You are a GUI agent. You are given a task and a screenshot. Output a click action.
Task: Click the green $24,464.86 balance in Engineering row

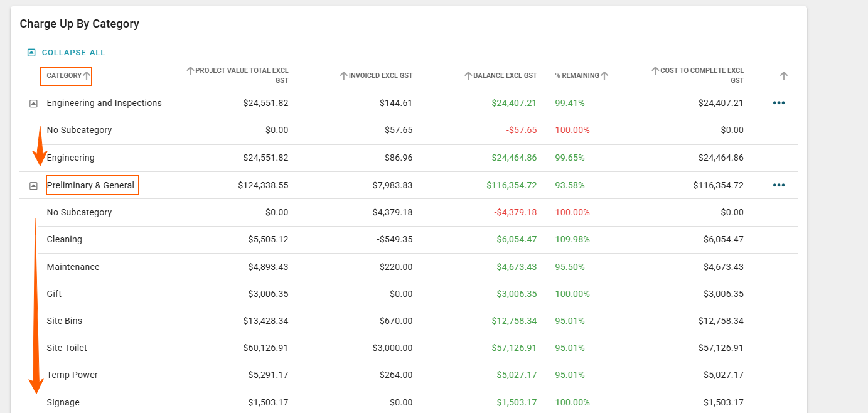point(514,158)
